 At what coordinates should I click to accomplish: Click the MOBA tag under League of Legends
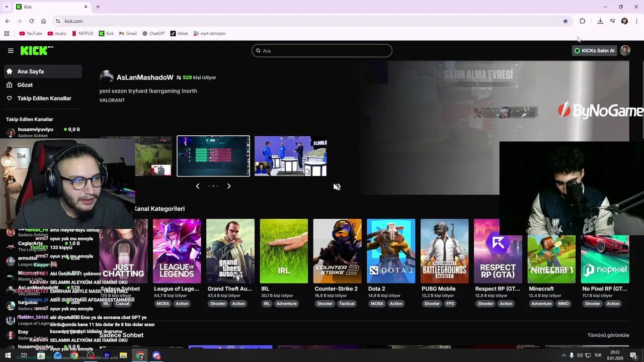(163, 304)
